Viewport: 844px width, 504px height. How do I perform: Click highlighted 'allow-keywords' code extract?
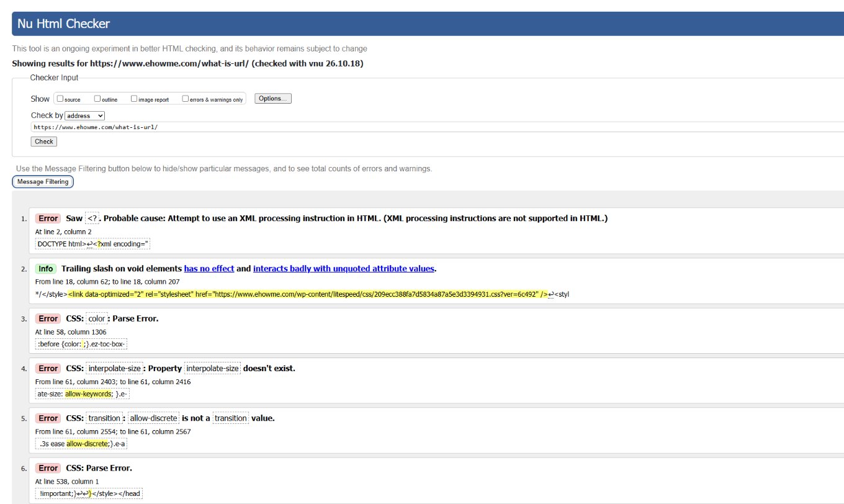[89, 394]
